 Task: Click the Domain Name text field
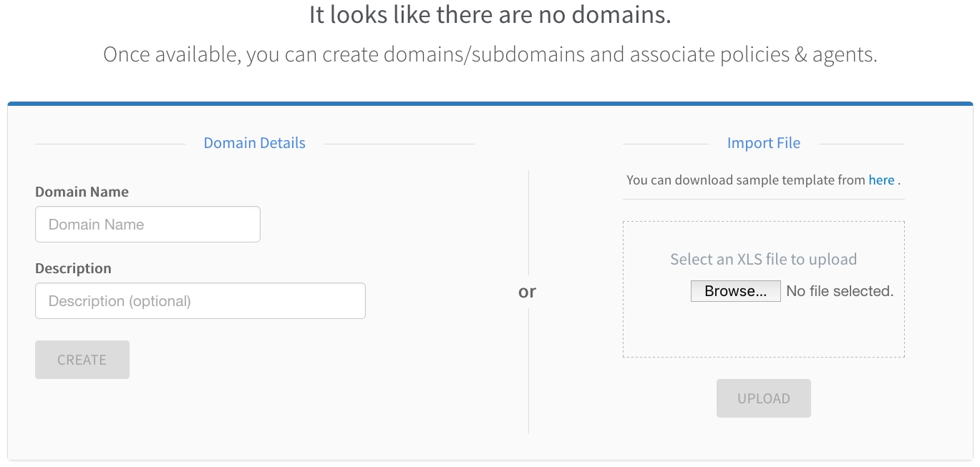147,225
